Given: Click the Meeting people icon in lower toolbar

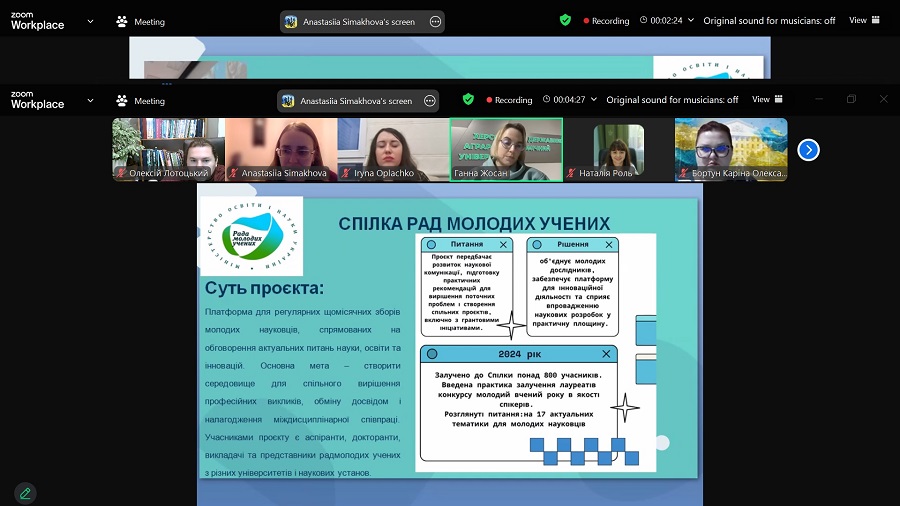Looking at the screenshot, I should 122,101.
